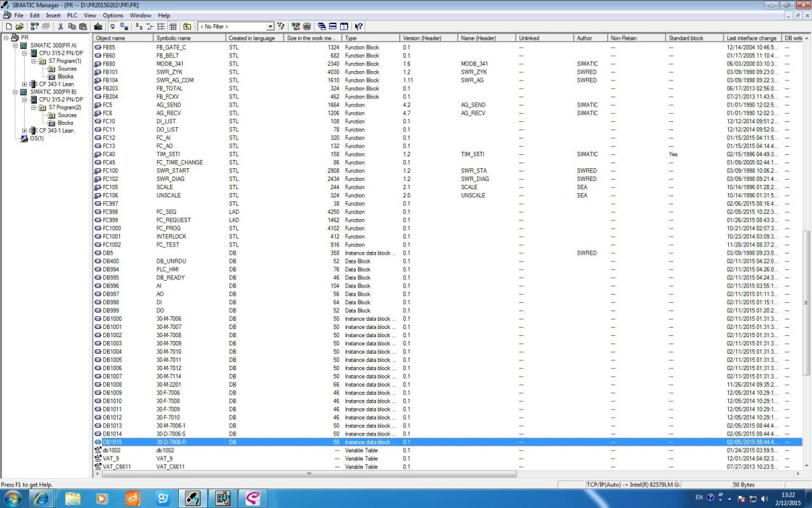Sort by Last interface change column
Viewport: 812px width, 508px height.
(x=751, y=38)
